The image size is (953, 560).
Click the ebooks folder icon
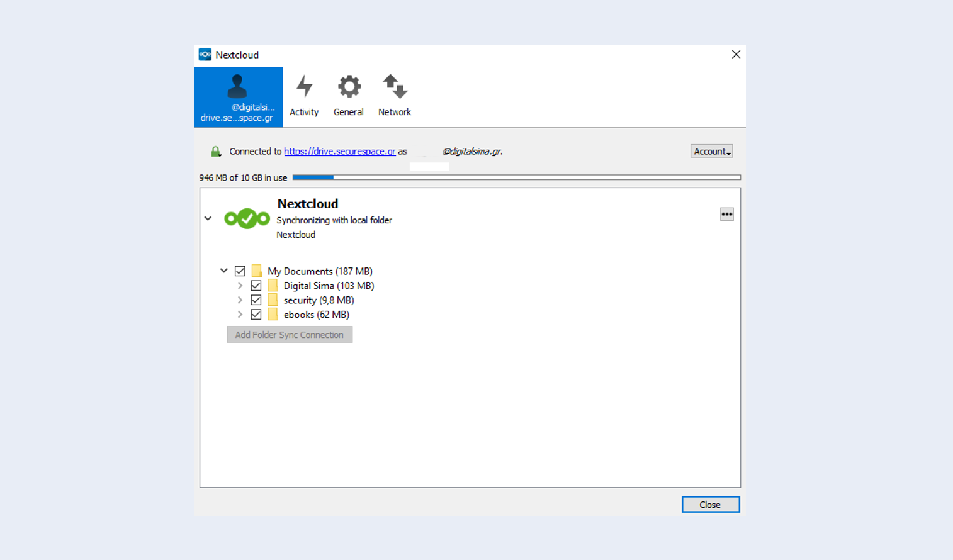click(x=273, y=315)
